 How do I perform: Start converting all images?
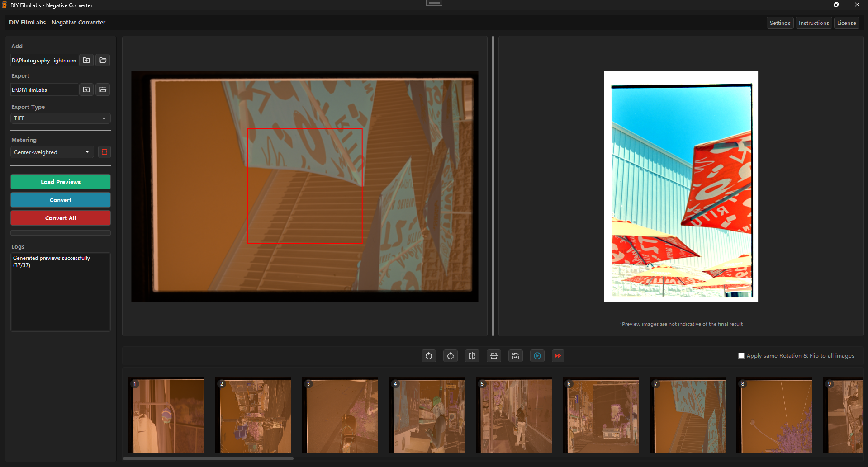coord(60,217)
